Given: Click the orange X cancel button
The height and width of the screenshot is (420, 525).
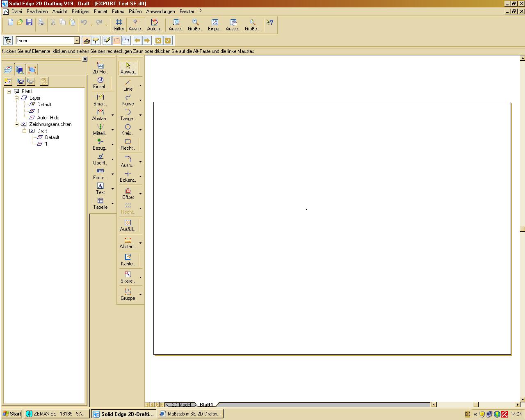Looking at the screenshot, I should [x=158, y=41].
